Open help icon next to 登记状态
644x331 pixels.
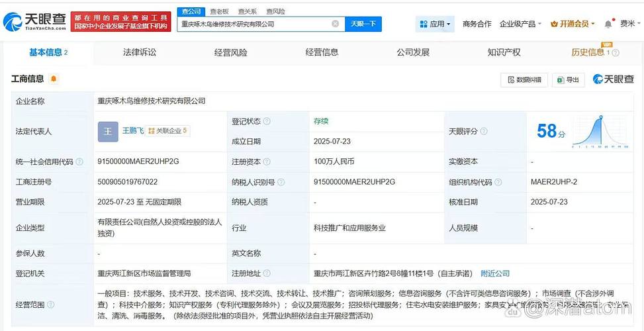click(267, 122)
